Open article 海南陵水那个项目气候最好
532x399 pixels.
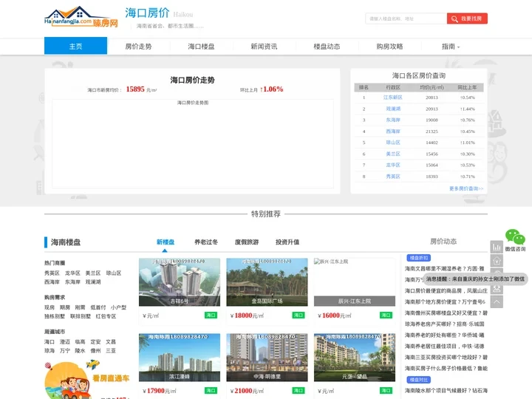(446, 391)
